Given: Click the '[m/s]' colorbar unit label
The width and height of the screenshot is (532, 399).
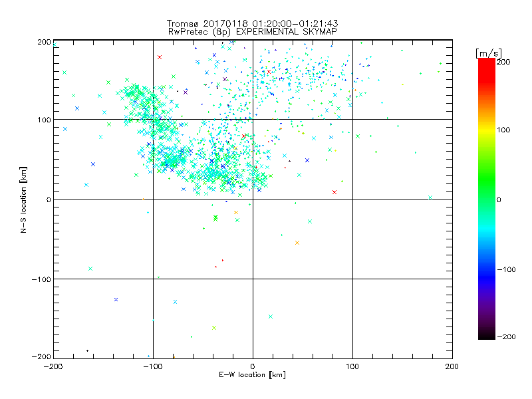Looking at the screenshot, I should pos(489,53).
